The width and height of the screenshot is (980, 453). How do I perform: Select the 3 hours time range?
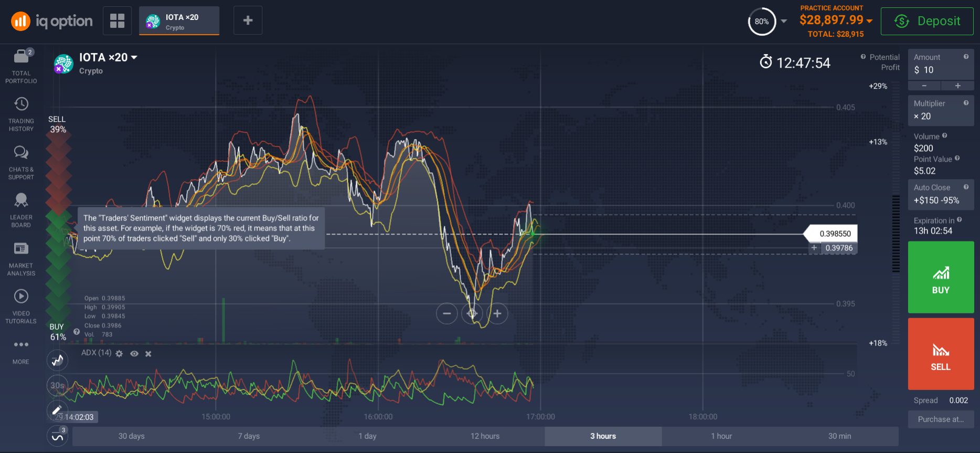pos(603,436)
